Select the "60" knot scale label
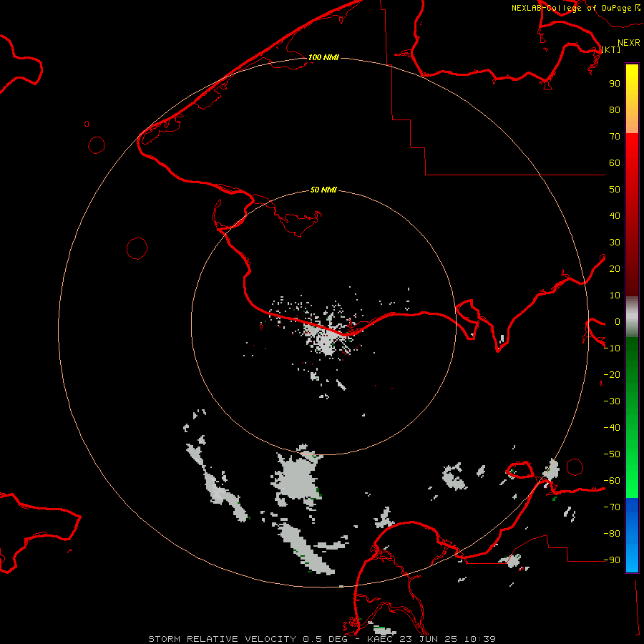The width and height of the screenshot is (644, 644). coord(615,163)
